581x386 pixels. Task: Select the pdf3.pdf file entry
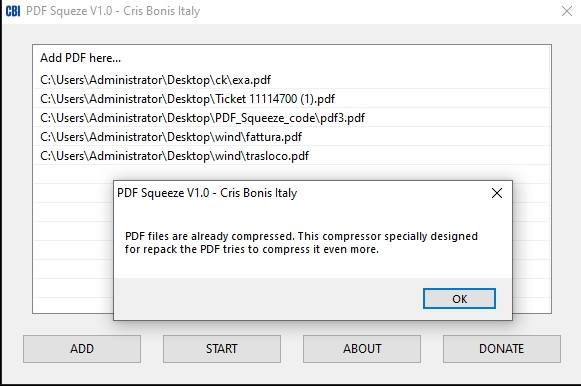291,118
